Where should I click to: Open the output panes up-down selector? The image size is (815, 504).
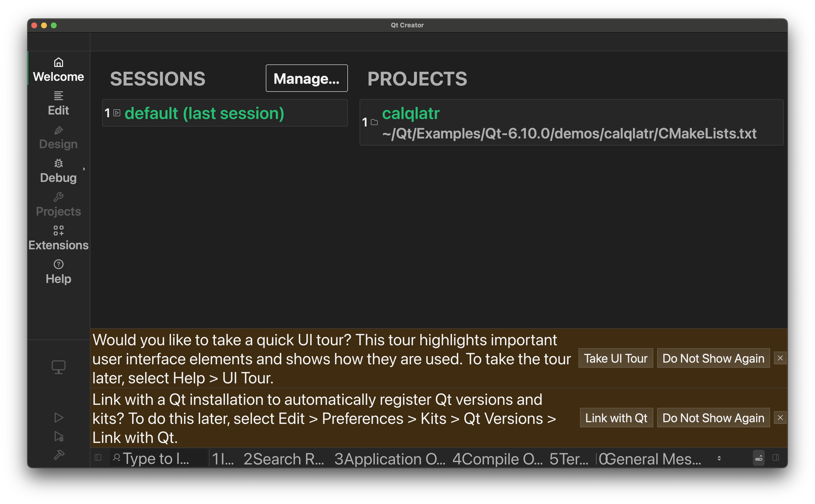pos(719,459)
